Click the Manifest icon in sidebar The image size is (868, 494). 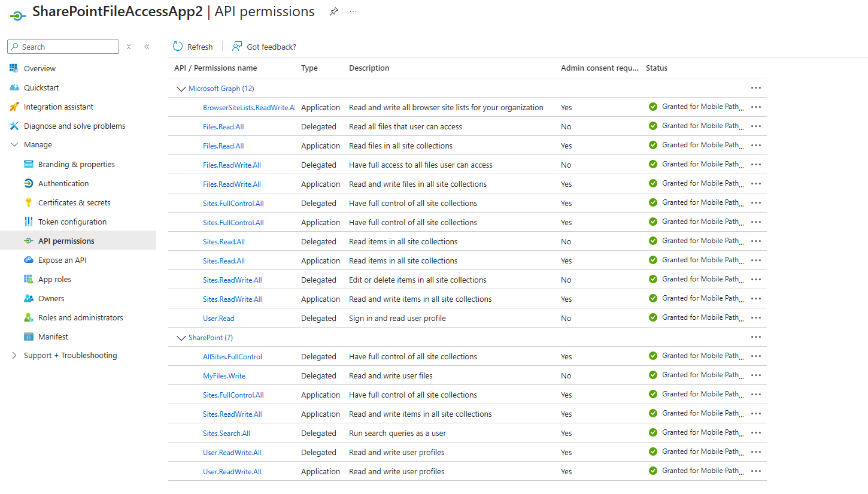pyautogui.click(x=28, y=337)
